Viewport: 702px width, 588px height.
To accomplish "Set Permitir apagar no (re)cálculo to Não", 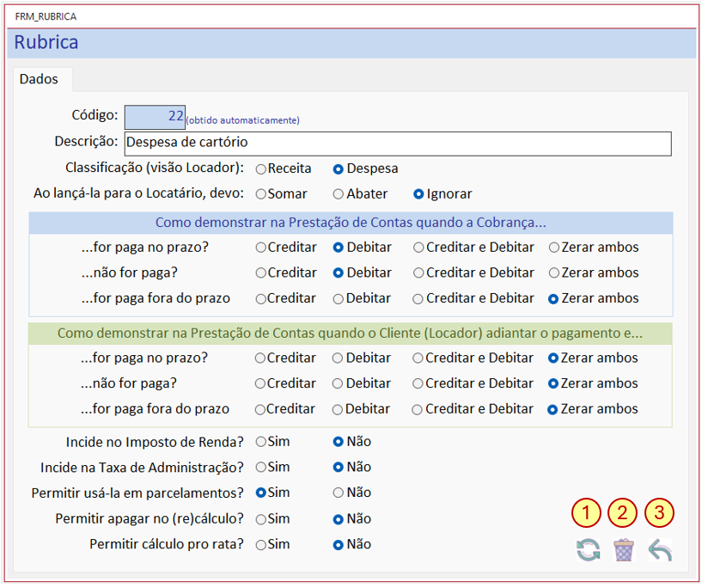I will coord(338,519).
